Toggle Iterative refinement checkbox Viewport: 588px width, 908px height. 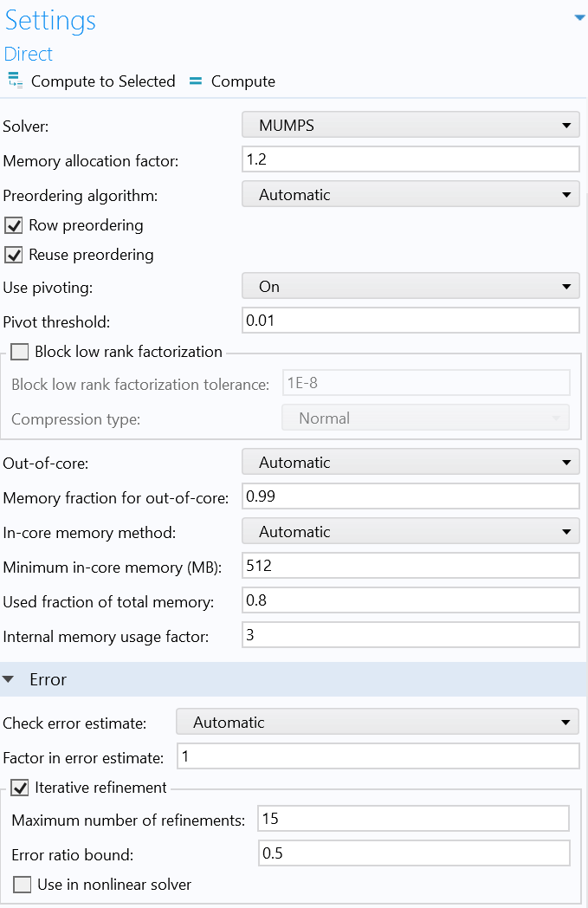20,788
